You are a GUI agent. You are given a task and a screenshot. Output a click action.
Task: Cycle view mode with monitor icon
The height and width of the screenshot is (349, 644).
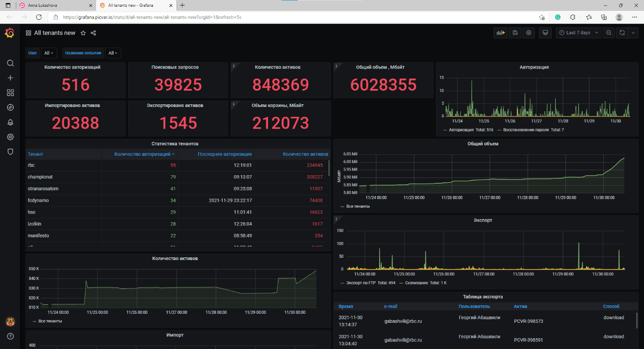point(545,33)
